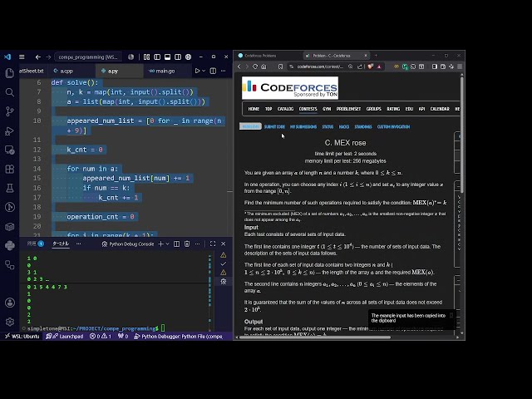This screenshot has height=399, width=532.
Task: Toggle the bottom panel visibility
Action: 167,57
